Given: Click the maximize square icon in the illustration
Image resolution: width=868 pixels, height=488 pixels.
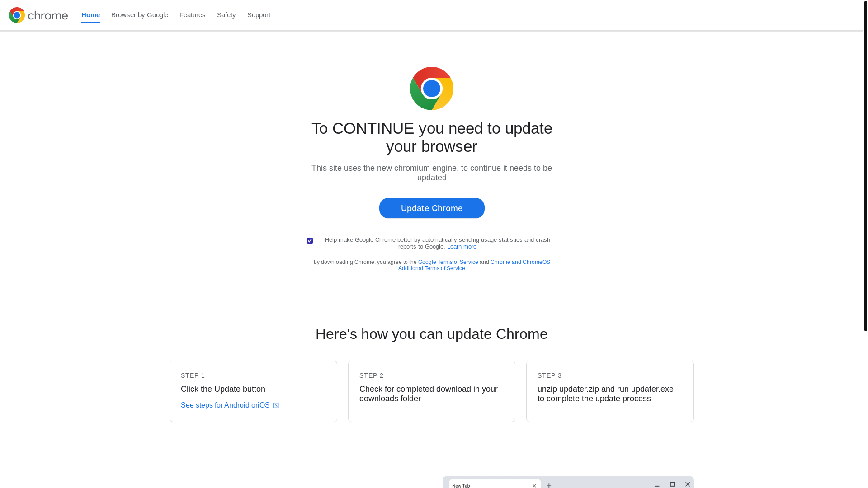Looking at the screenshot, I should [672, 484].
